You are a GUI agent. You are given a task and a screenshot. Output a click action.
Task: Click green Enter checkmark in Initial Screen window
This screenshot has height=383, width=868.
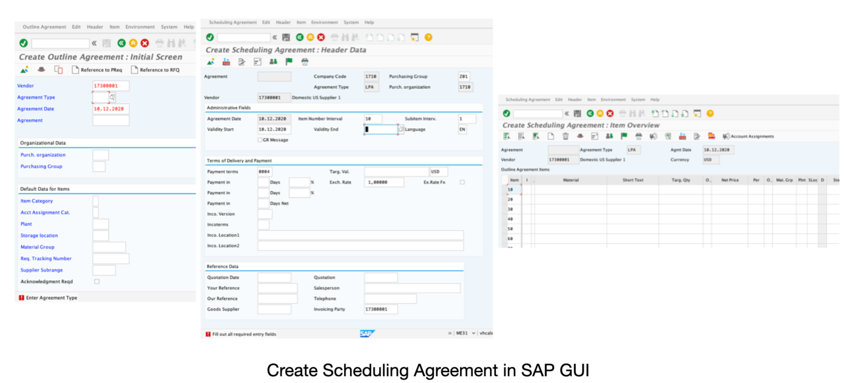23,43
